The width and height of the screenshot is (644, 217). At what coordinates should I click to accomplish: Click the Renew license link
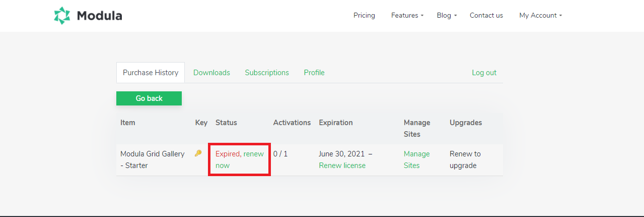coord(342,166)
